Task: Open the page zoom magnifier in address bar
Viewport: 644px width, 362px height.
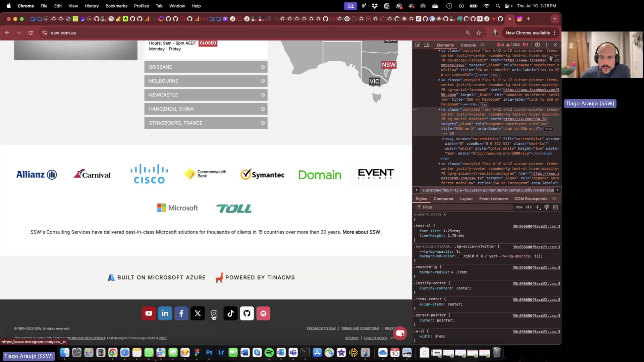Action: 468,33
